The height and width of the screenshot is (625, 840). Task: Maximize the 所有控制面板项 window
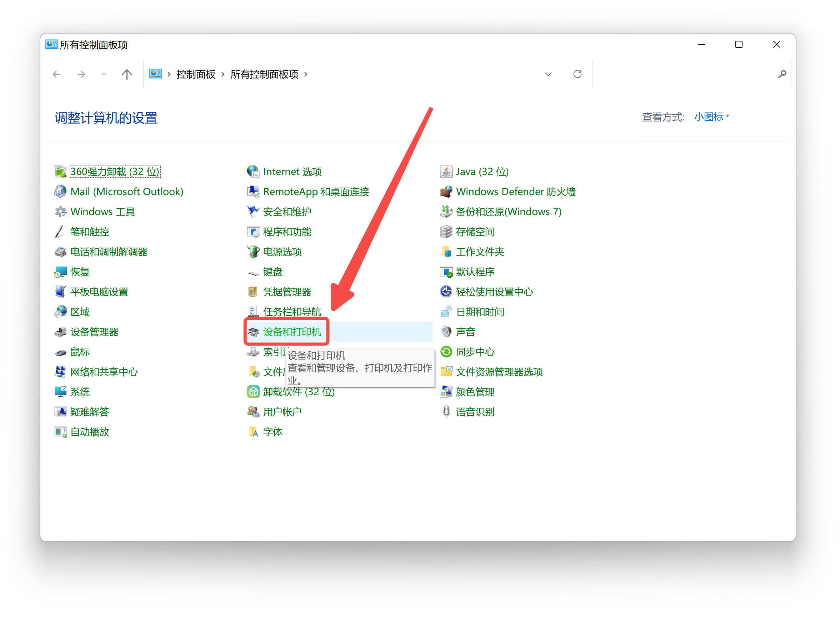739,45
